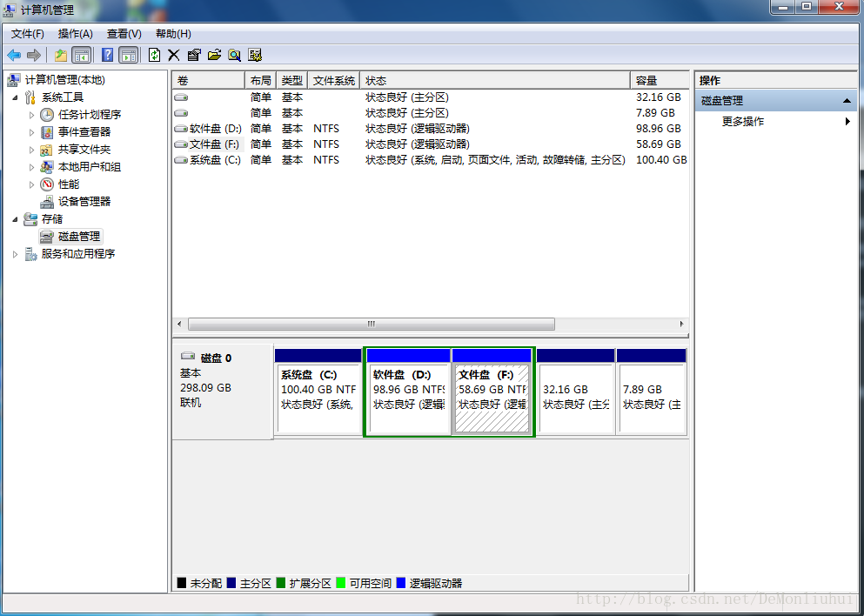Select the 文件盘 (F:) volume row
Screen dimensions: 864x616
click(431, 144)
